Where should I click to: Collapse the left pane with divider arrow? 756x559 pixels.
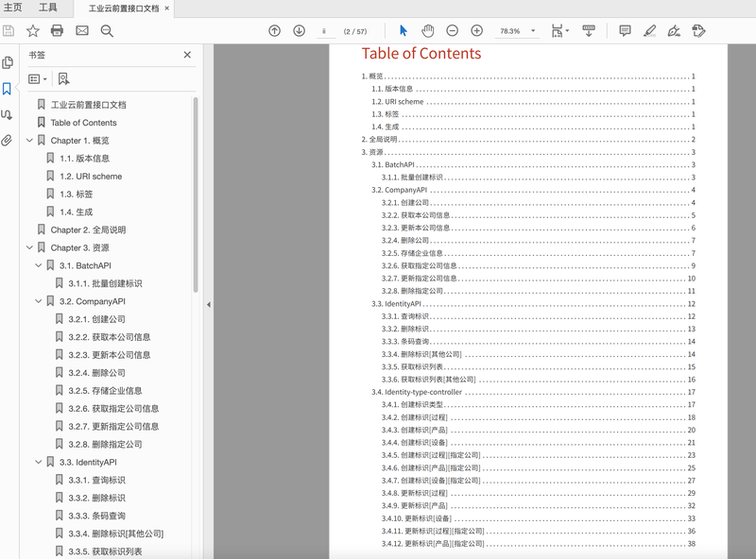(x=209, y=305)
